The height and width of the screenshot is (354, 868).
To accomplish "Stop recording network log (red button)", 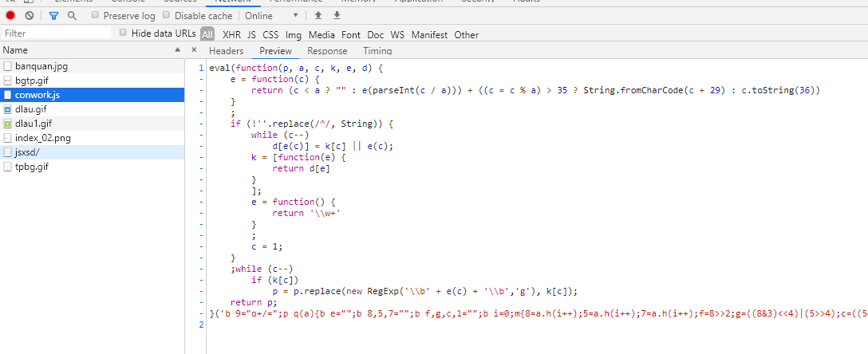I will pyautogui.click(x=10, y=15).
